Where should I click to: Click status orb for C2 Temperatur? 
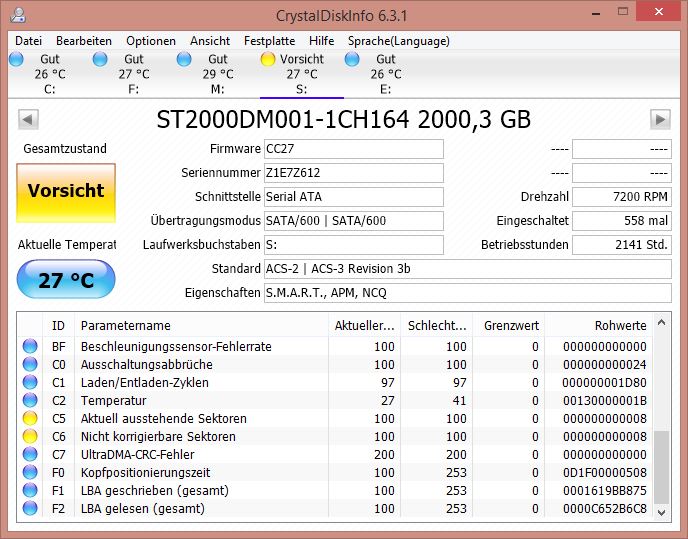pos(30,400)
